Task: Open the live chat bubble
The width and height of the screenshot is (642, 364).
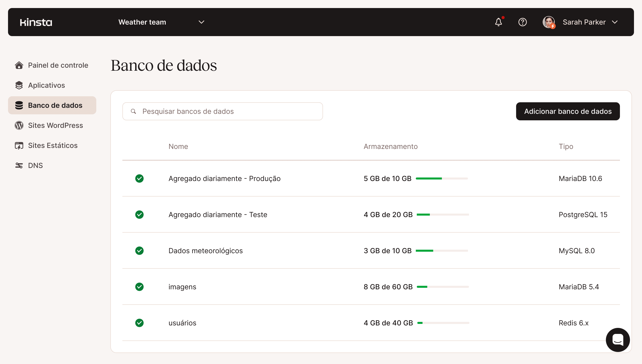Action: coord(618,340)
